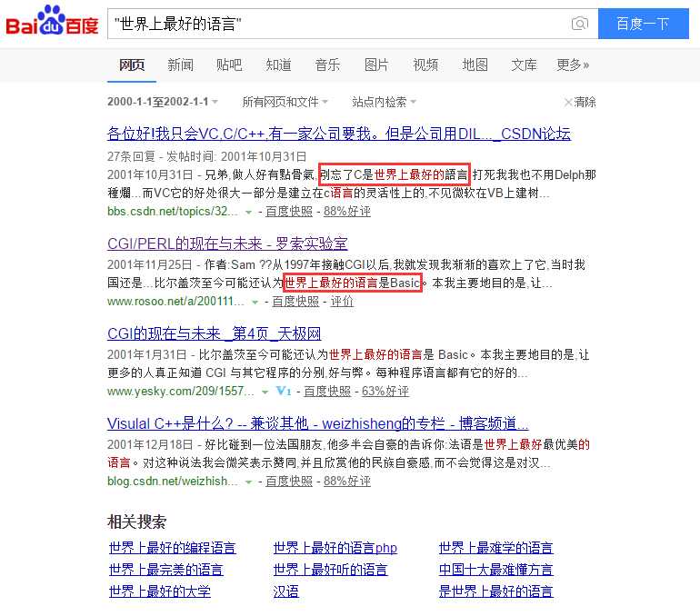The image size is (700, 616).
Task: Click the V1 verification badge on the yesky result
Action: [284, 392]
